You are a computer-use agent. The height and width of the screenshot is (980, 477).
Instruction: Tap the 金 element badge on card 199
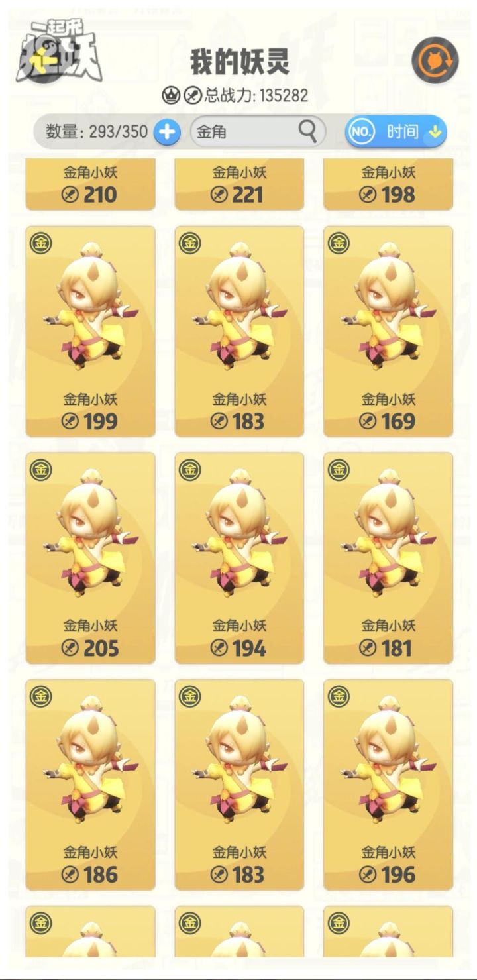[x=41, y=243]
